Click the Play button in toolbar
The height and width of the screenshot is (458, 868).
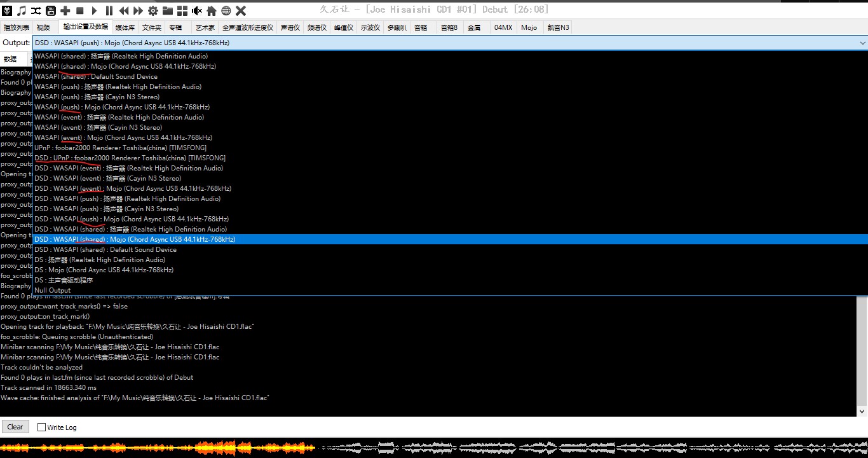[94, 10]
